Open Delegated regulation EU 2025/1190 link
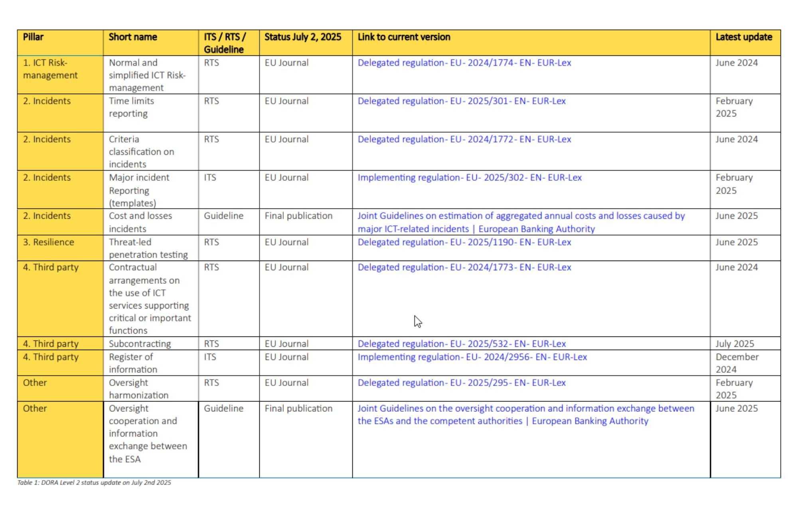 pos(464,242)
